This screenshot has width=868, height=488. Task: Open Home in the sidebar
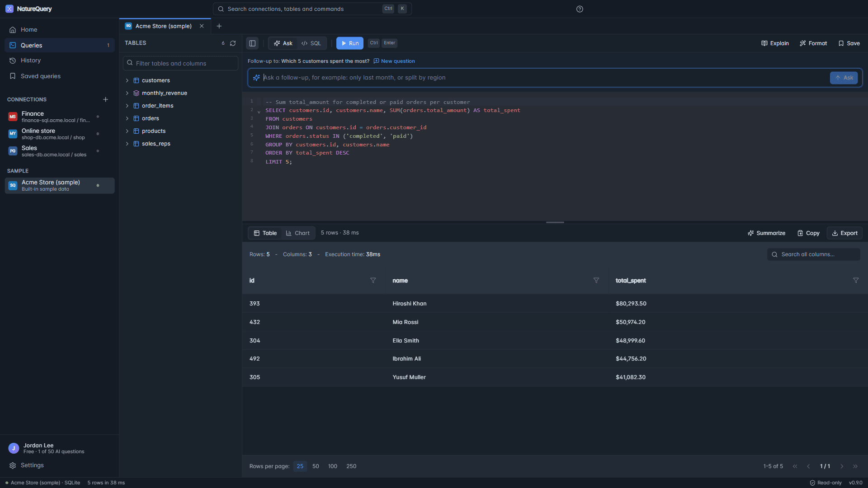tap(60, 30)
